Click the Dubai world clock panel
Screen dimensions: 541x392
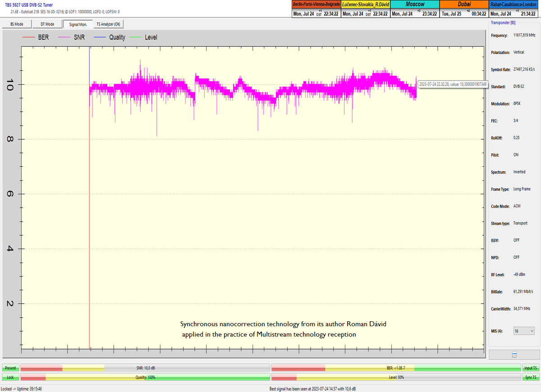coord(464,9)
